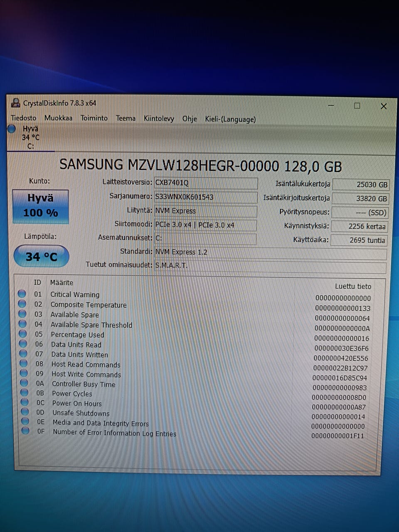Click raw value 0000000420E556

click(x=341, y=358)
